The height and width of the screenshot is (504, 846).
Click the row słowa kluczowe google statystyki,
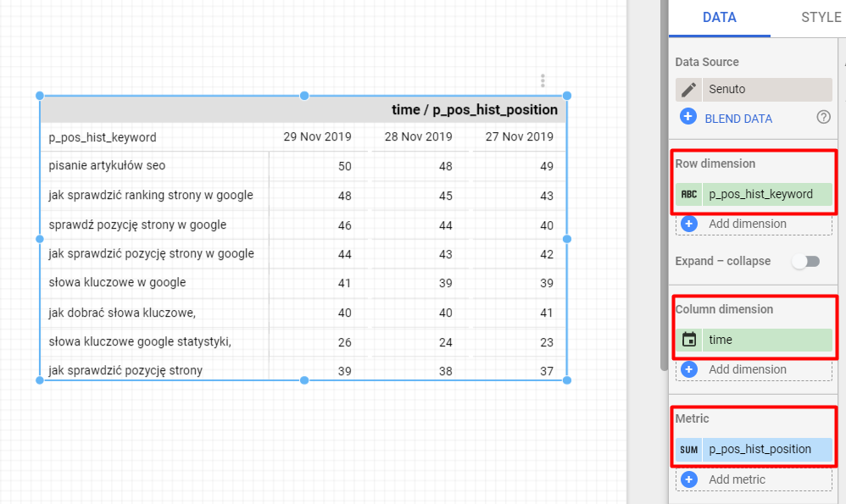(x=303, y=341)
